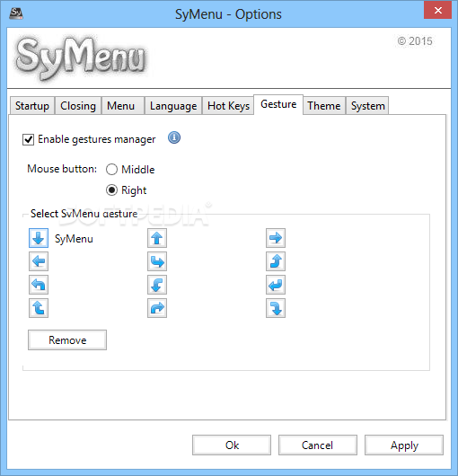Image resolution: width=458 pixels, height=476 pixels.
Task: Choose the down-then-right arrow gesture
Action: click(157, 261)
